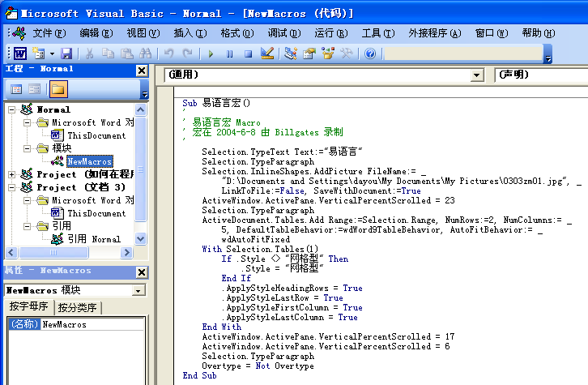Viewport: 588px width, 385px height.
Task: Click View Object icon in project panel
Action: [x=34, y=89]
